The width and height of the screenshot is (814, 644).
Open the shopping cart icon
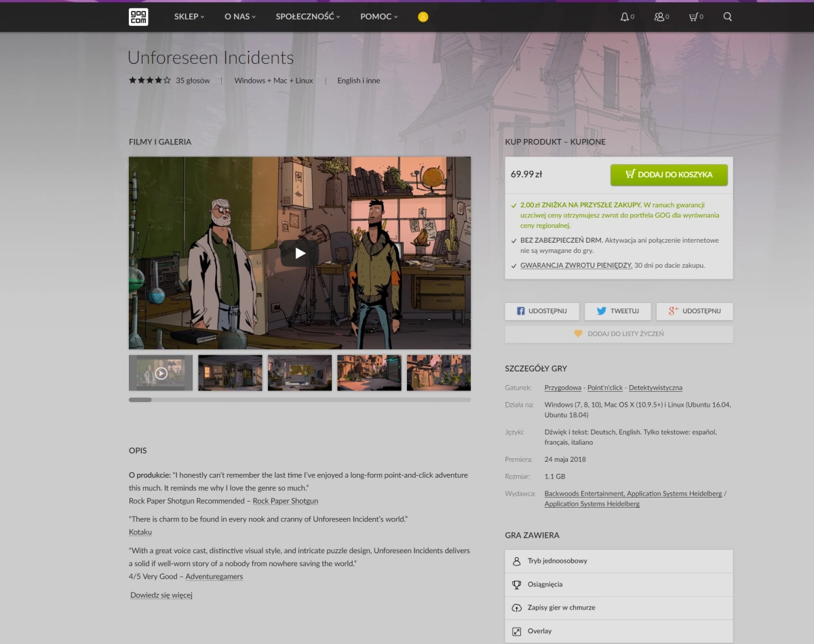click(693, 17)
